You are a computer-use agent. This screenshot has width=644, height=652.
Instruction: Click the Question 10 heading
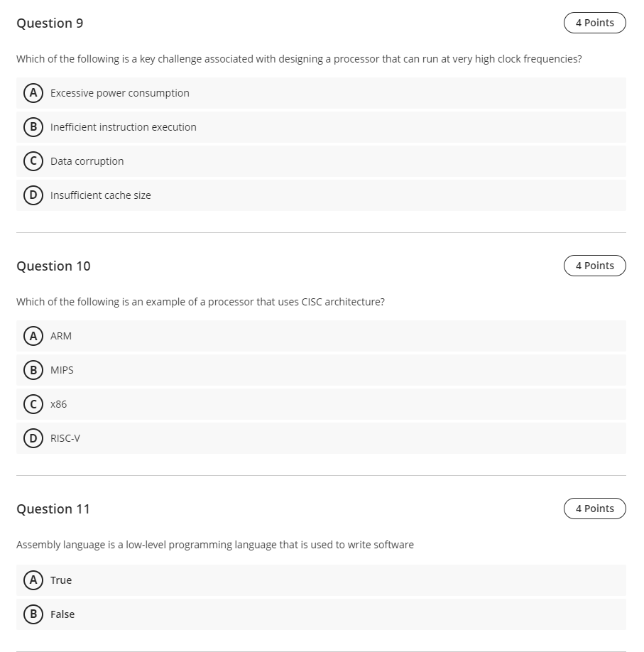tap(53, 266)
